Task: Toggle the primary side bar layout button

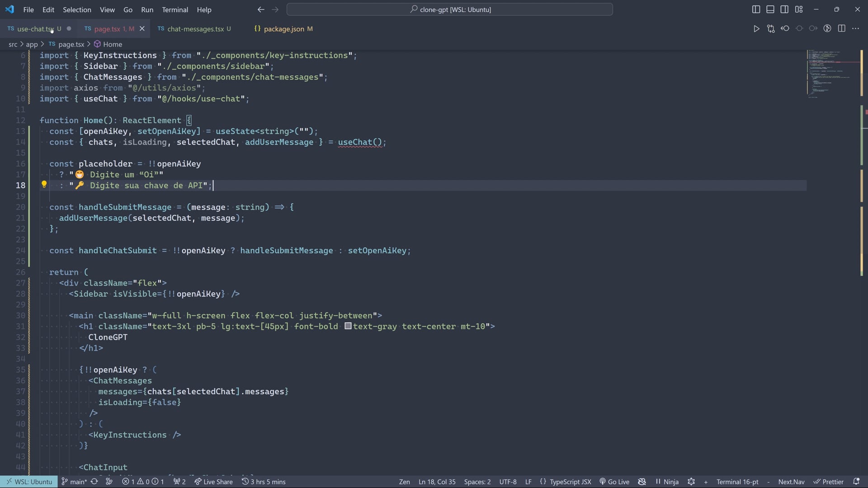Action: coord(756,9)
